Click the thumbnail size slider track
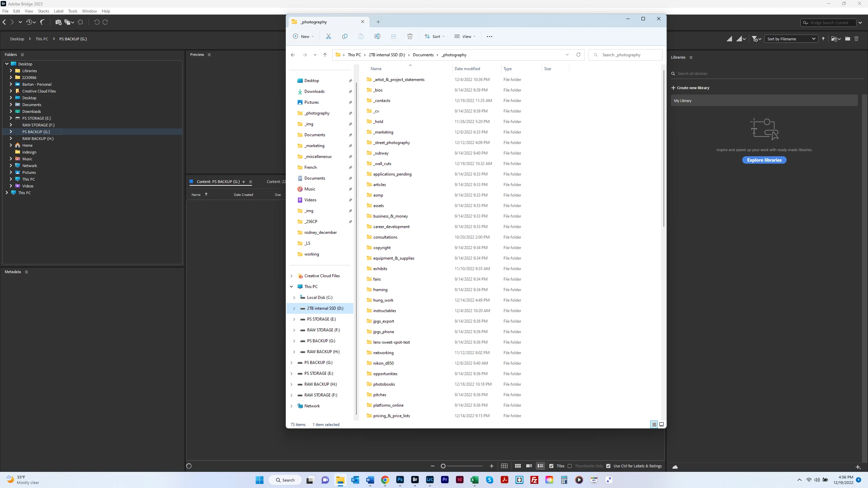868x488 pixels. pyautogui.click(x=465, y=466)
